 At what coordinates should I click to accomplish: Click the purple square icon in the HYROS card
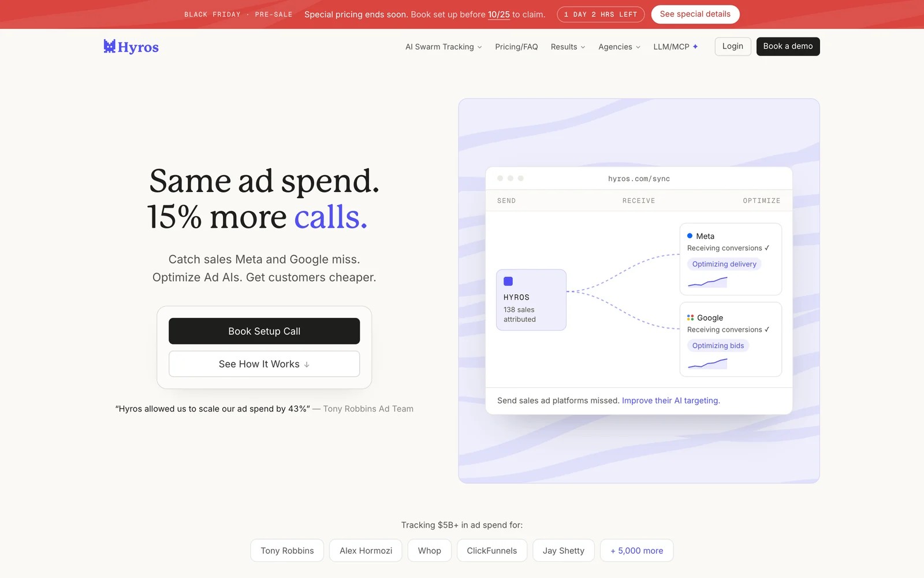pyautogui.click(x=508, y=281)
